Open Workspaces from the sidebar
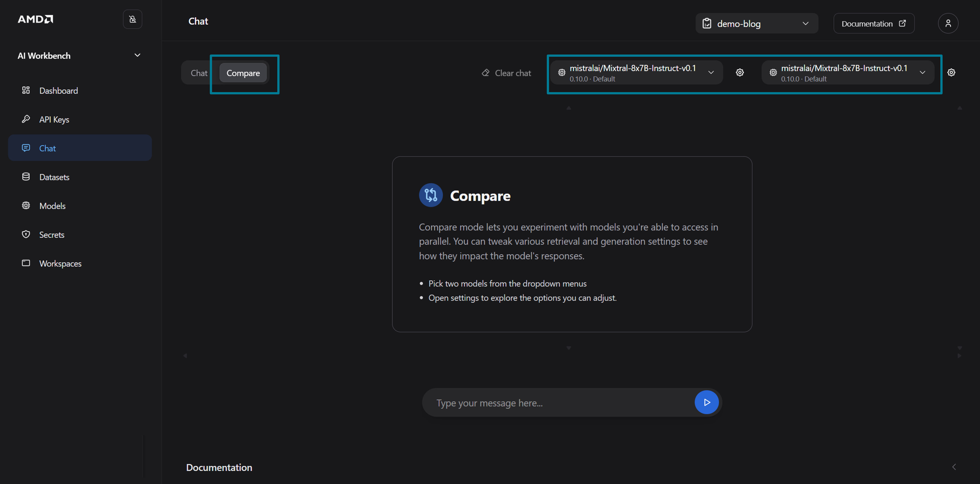980x484 pixels. [x=60, y=263]
